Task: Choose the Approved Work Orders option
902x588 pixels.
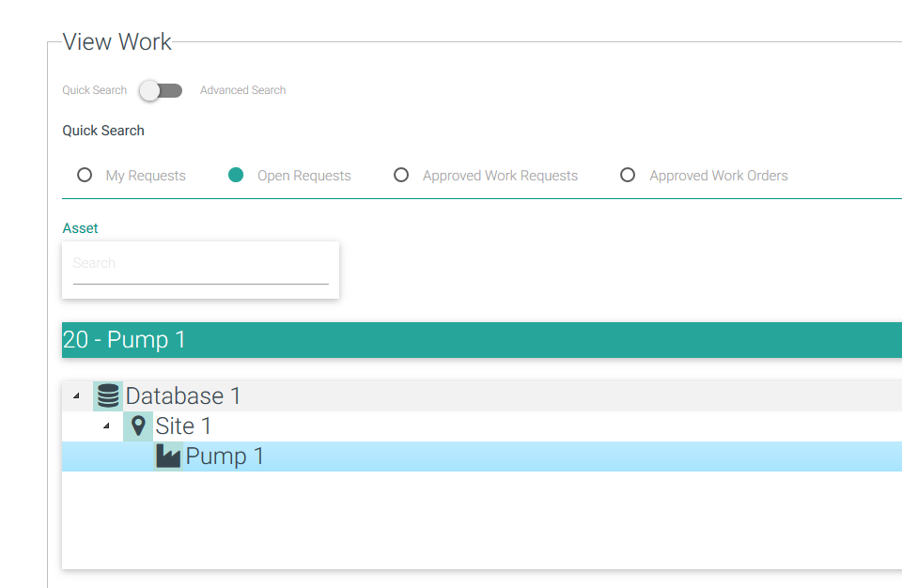Action: point(628,175)
